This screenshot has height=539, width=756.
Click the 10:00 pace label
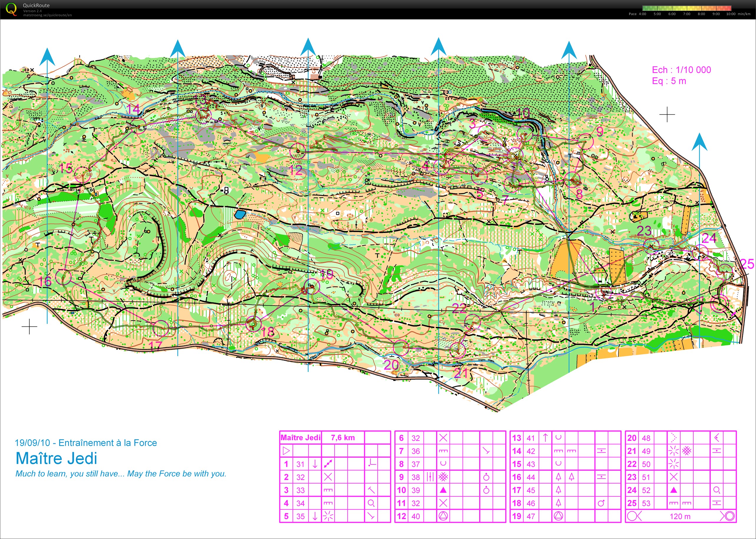pos(730,14)
